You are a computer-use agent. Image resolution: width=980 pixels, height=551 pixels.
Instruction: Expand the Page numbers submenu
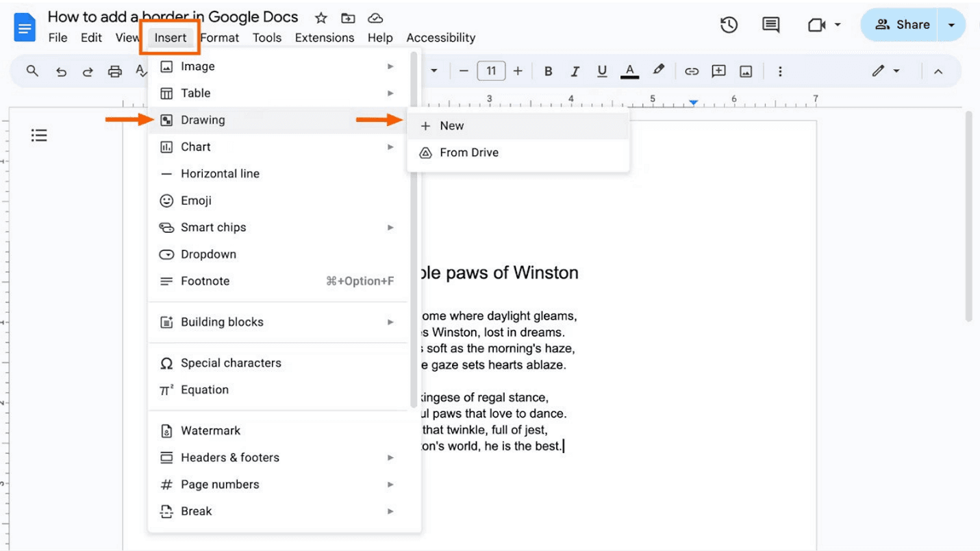(278, 484)
